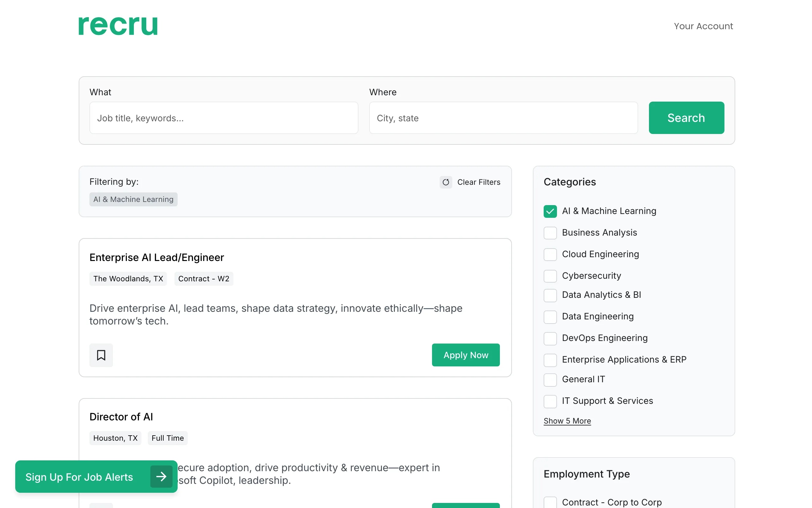Click the Houston, TX tag
This screenshot has height=508, width=812.
[115, 438]
